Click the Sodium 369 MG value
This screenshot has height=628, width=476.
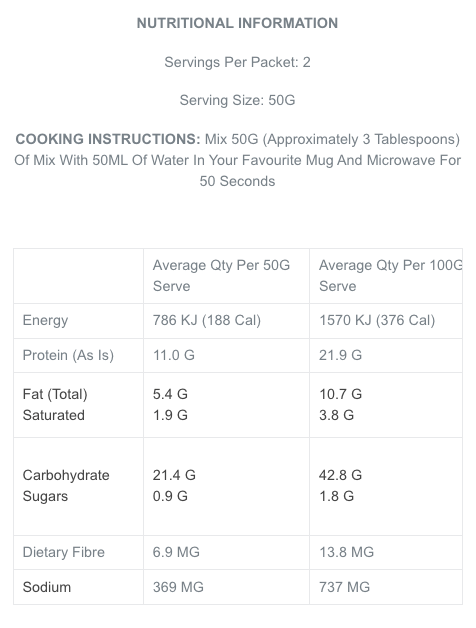point(178,587)
